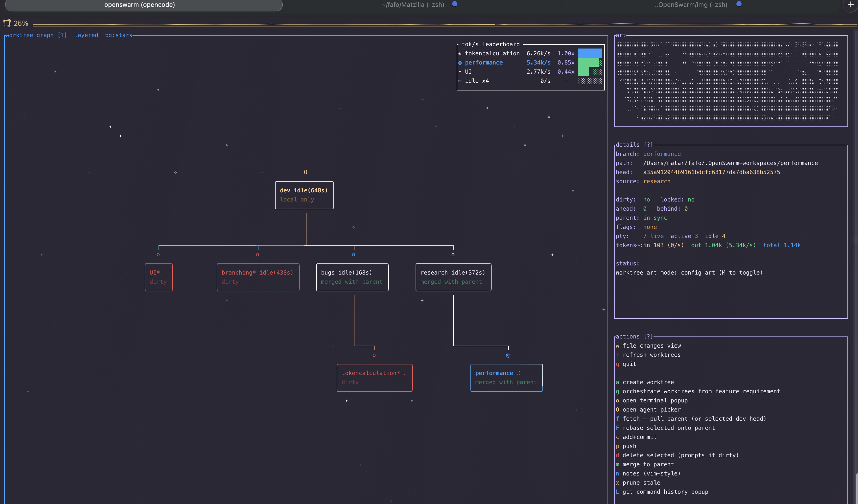Viewport: 858px width, 504px height.
Task: Click the blue sparkline bar next to 1.00x
Action: [x=590, y=53]
